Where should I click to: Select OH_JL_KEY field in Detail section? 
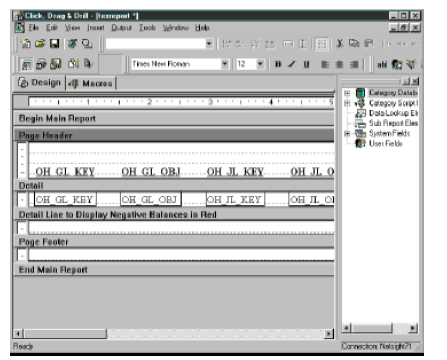click(x=235, y=200)
